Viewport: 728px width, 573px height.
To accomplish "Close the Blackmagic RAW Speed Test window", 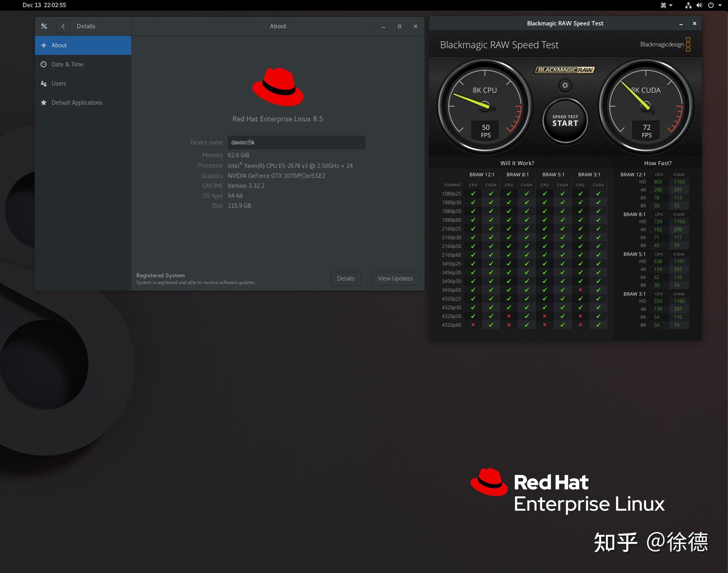I will [695, 24].
